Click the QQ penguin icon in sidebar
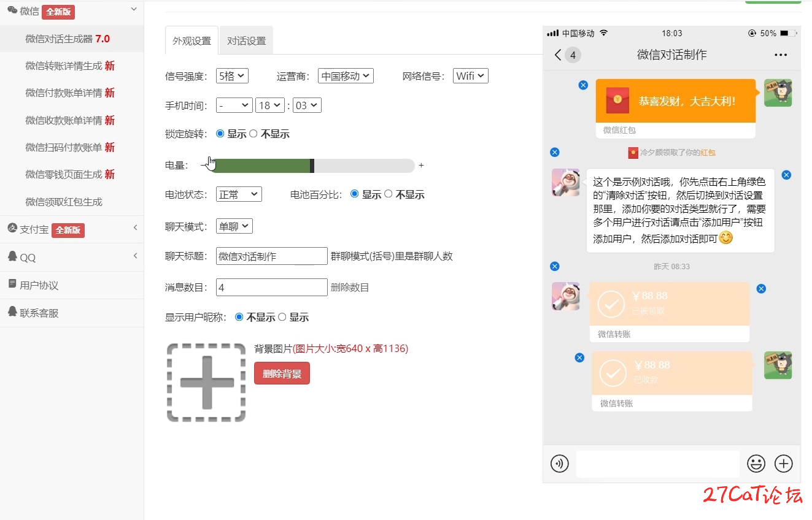812x520 pixels. [12, 256]
